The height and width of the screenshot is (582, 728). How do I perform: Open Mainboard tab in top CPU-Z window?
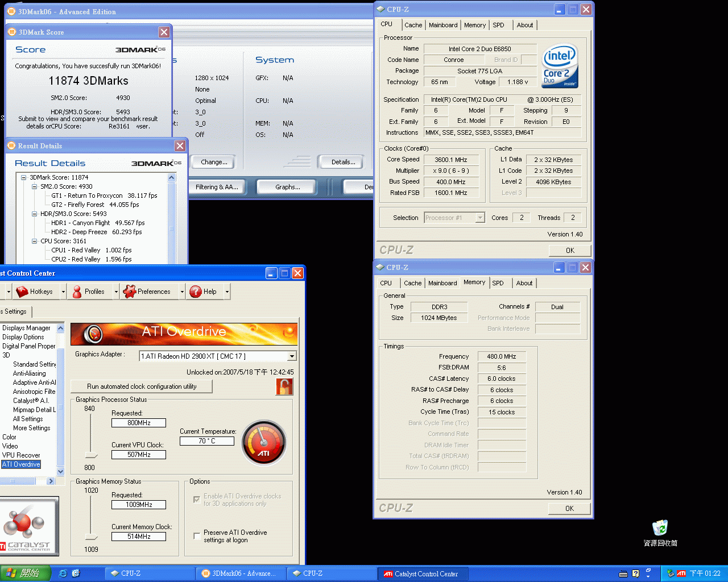[x=443, y=25]
